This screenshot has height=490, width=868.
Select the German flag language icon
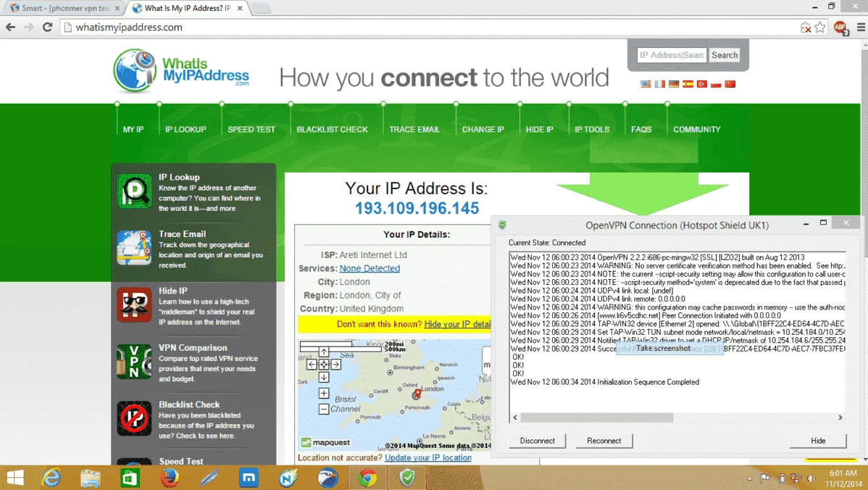(674, 84)
